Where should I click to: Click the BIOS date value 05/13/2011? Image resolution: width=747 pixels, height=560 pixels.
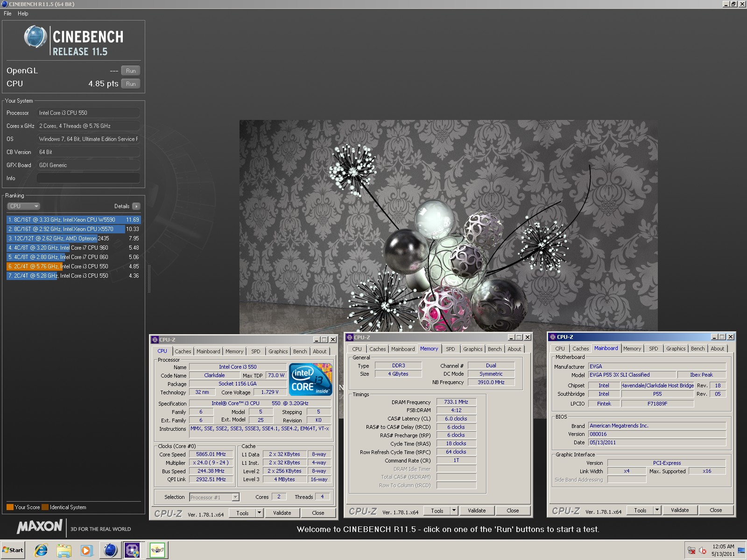coord(657,442)
